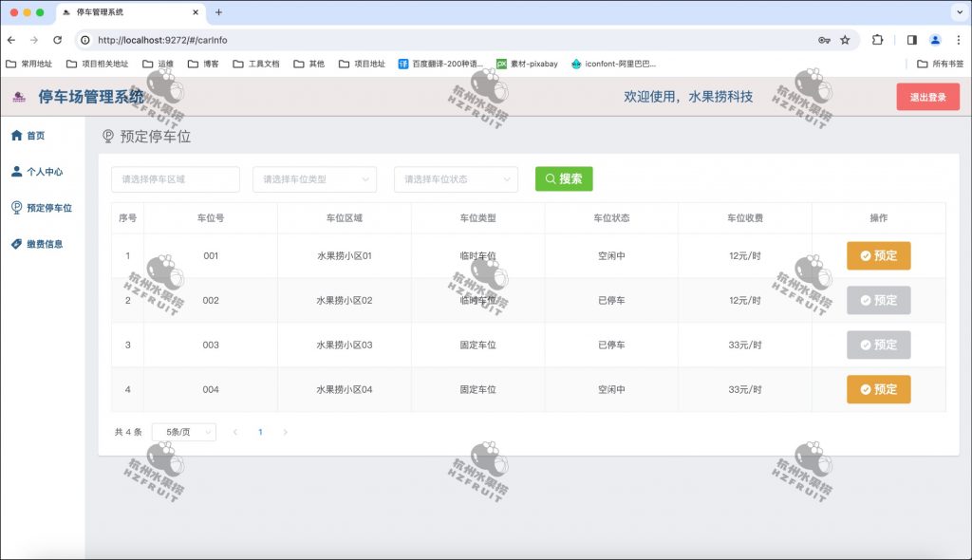Click the magnifier icon inside the 搜索 button
This screenshot has height=560, width=972.
pyautogui.click(x=551, y=178)
